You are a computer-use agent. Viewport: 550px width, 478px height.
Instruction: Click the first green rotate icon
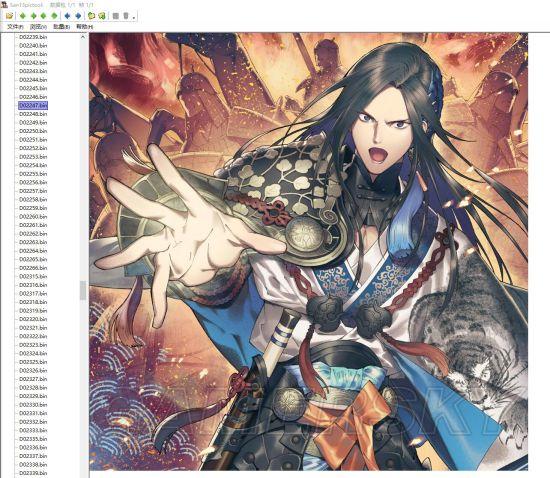pos(92,16)
